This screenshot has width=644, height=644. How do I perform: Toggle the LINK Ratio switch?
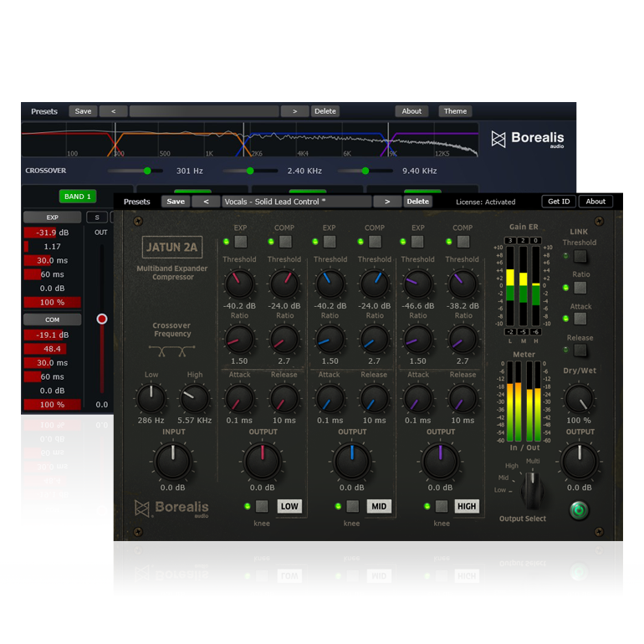[580, 288]
